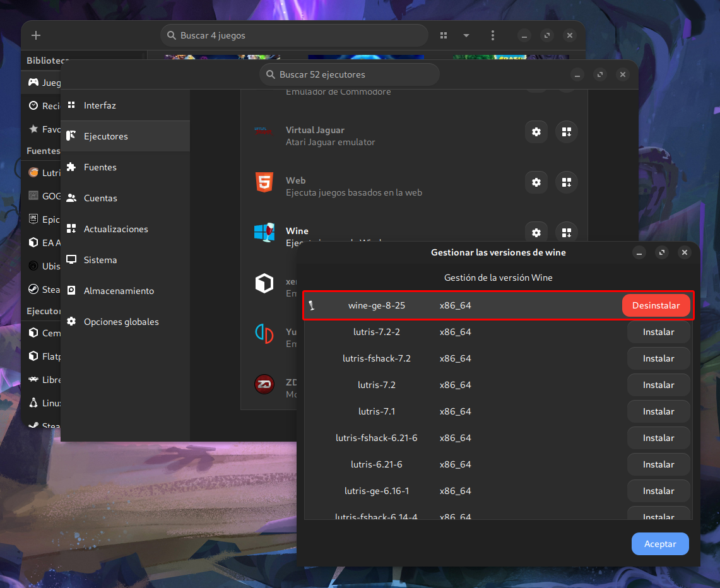This screenshot has width=720, height=588.
Task: Click the Sistema monitor icon
Action: pos(71,259)
